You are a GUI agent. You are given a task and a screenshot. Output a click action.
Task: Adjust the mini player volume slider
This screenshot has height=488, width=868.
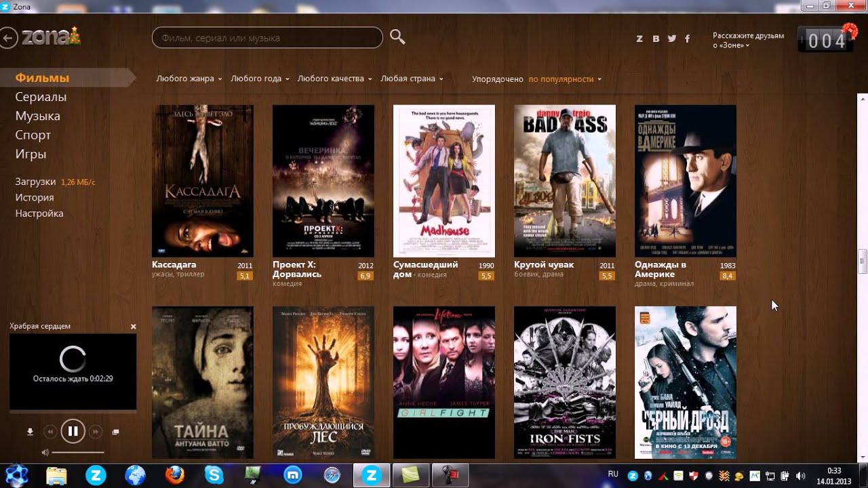pyautogui.click(x=77, y=452)
